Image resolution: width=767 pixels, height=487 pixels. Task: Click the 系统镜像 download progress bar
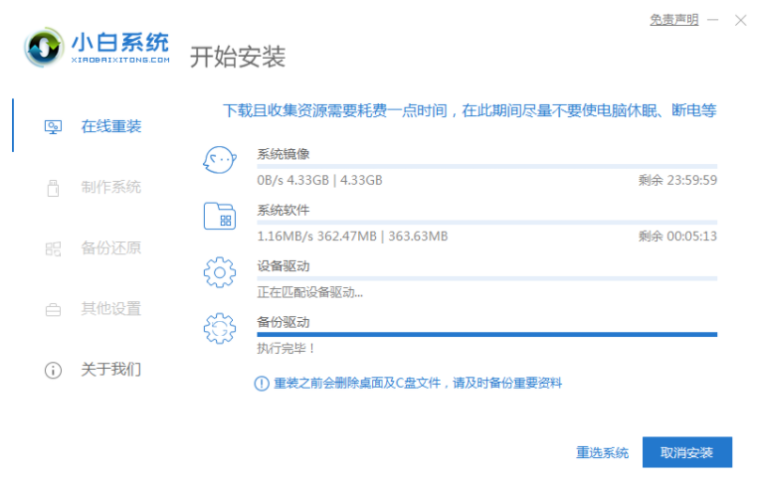487,166
